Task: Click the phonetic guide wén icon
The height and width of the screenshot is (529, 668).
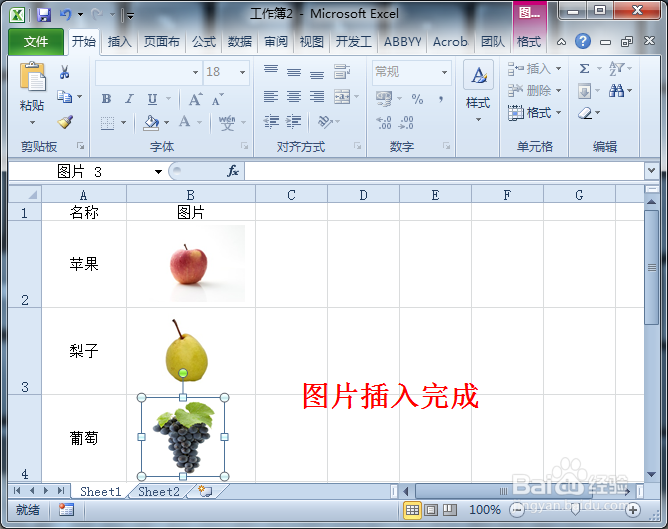Action: pyautogui.click(x=227, y=123)
